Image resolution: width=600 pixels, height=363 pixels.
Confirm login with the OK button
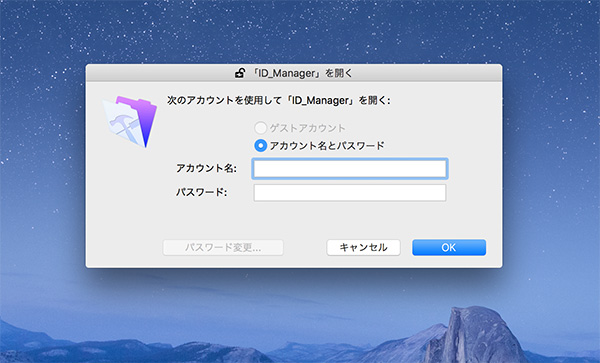tap(449, 247)
